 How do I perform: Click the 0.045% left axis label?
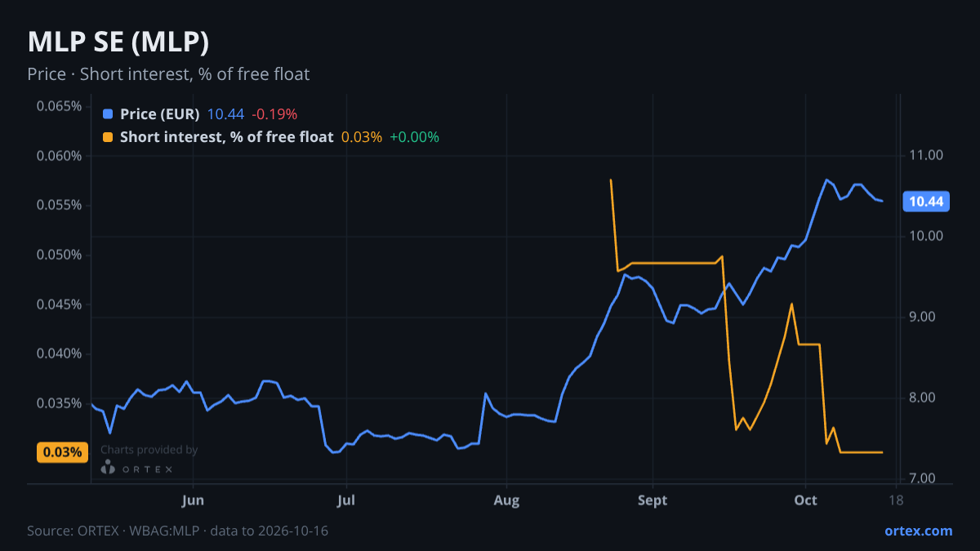tap(59, 304)
